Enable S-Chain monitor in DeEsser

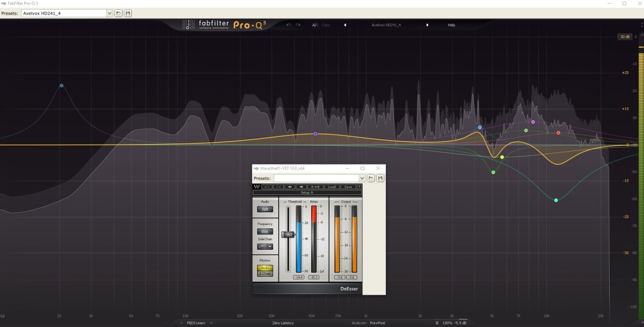pos(265,273)
